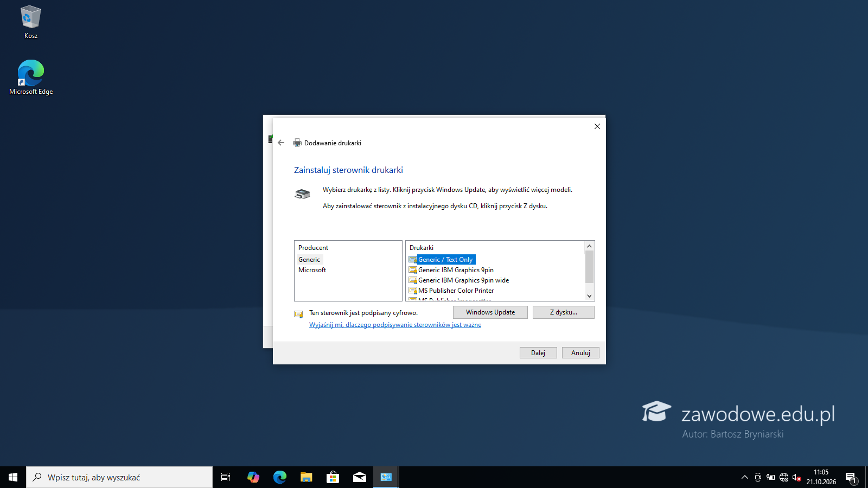
Task: Close the Dodawanie drukarki dialog
Action: (x=597, y=126)
